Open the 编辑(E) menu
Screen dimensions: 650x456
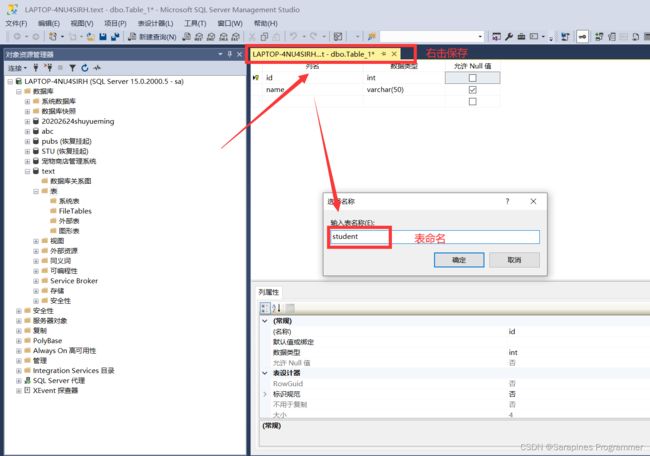tap(49, 23)
